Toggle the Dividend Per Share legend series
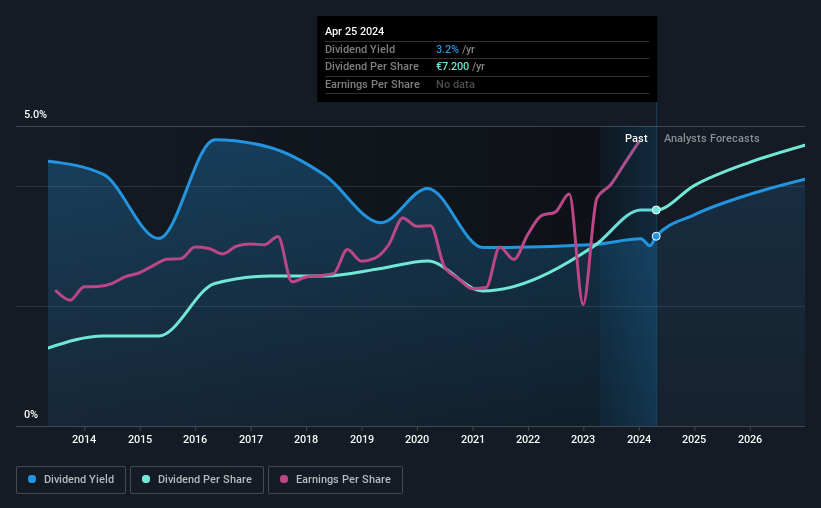 [197, 480]
